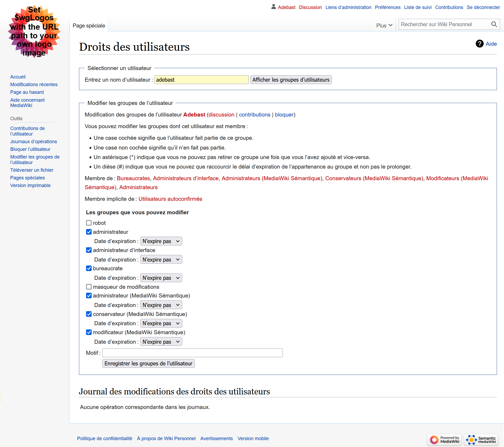Click the username input field
The height and width of the screenshot is (447, 504).
pos(201,80)
